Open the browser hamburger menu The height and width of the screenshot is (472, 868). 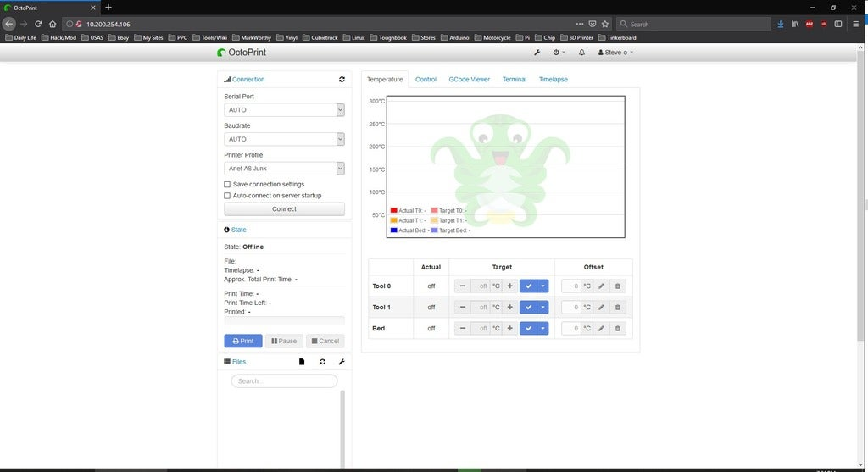click(x=856, y=24)
